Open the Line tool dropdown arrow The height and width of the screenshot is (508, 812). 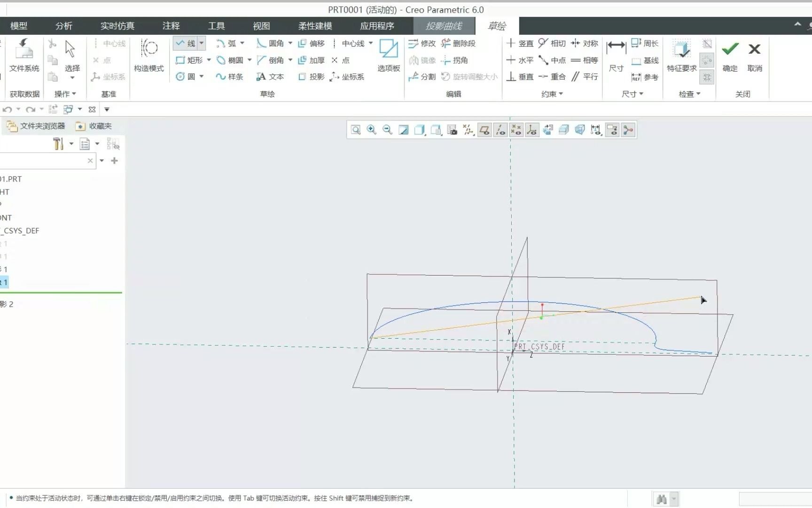[202, 43]
